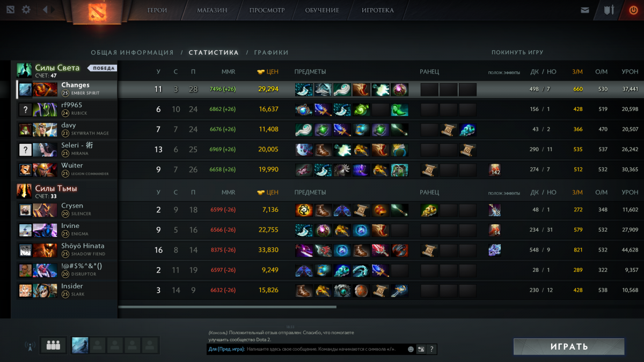The image size is (644, 362).
Task: Open the emoticon smiley picker in chat
Action: point(411,349)
